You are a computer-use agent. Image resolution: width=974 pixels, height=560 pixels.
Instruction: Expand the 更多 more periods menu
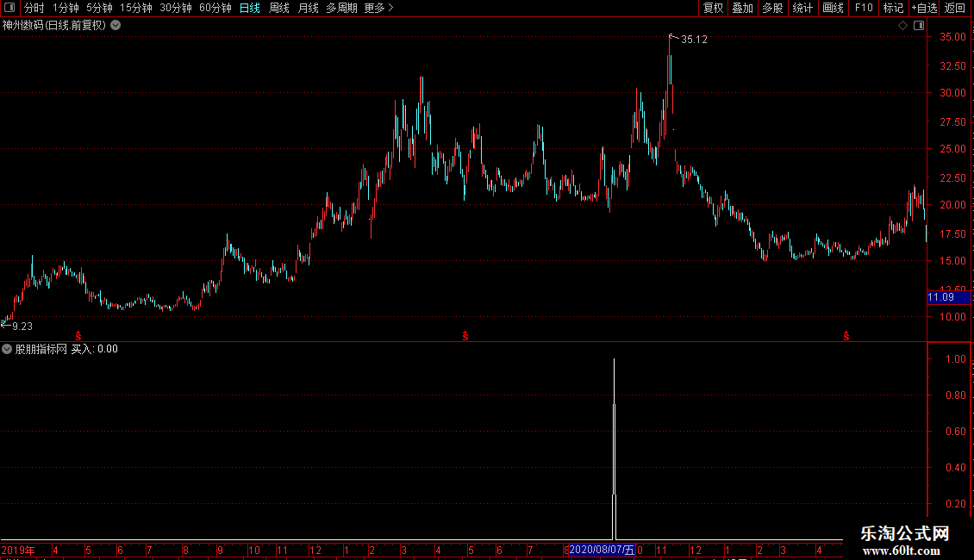click(x=378, y=8)
